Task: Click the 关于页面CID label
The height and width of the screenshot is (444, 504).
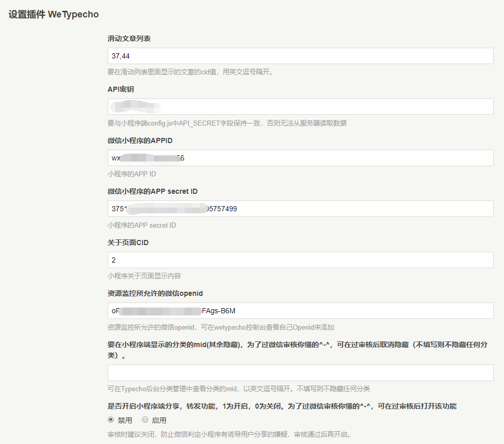Action: (x=128, y=243)
